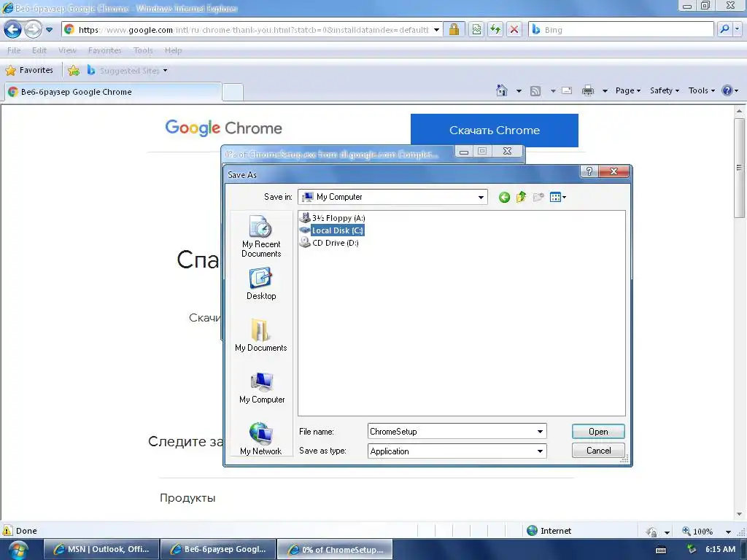Click Cancel in the Save As dialog
This screenshot has height=560, width=747.
pyautogui.click(x=598, y=451)
